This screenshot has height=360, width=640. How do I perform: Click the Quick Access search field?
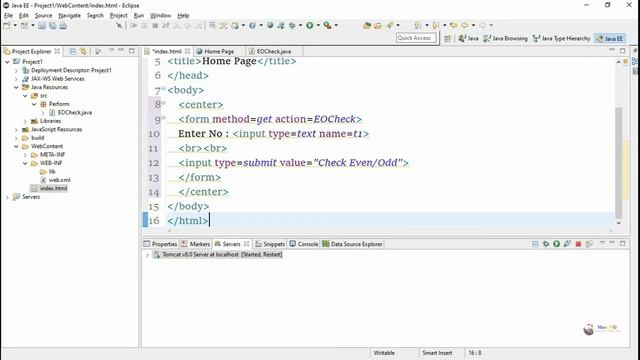(416, 38)
